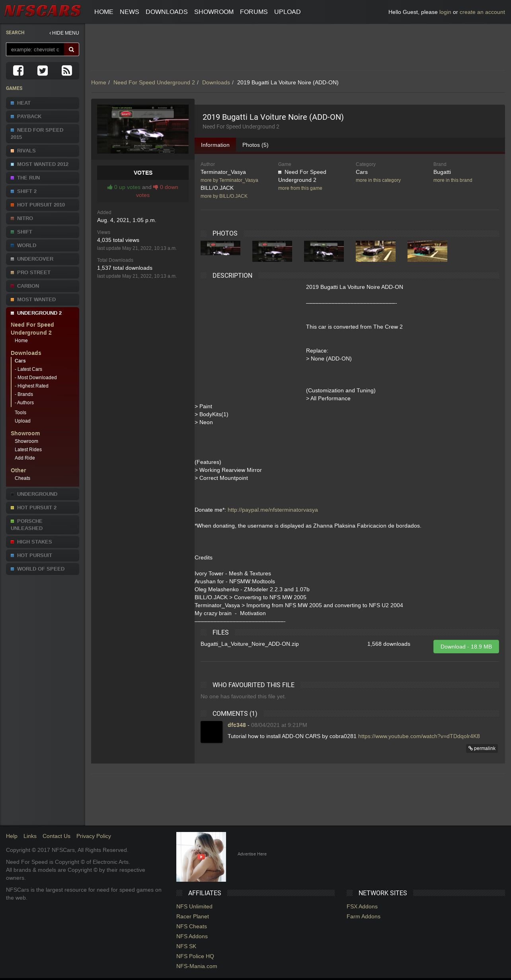Click the green Download 18.9 MB button
The image size is (511, 980).
466,647
